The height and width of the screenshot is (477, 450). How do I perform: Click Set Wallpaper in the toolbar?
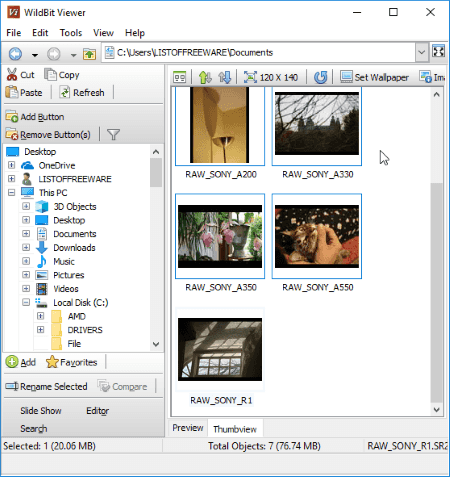374,77
